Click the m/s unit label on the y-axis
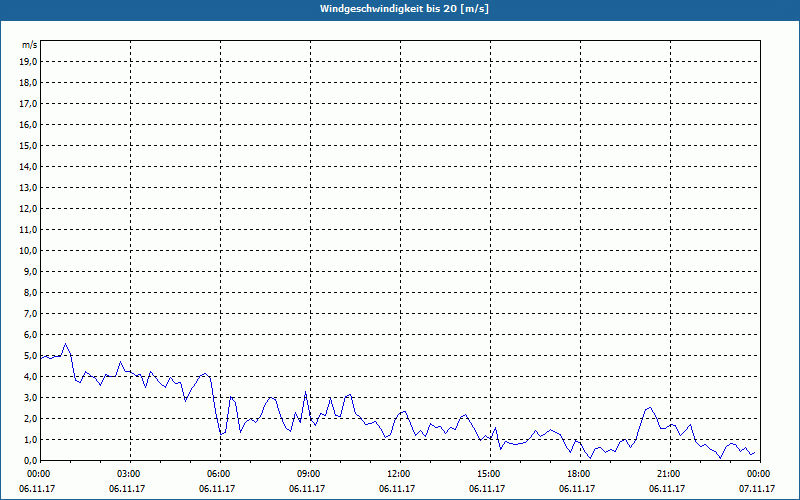800x500 pixels. [x=30, y=45]
